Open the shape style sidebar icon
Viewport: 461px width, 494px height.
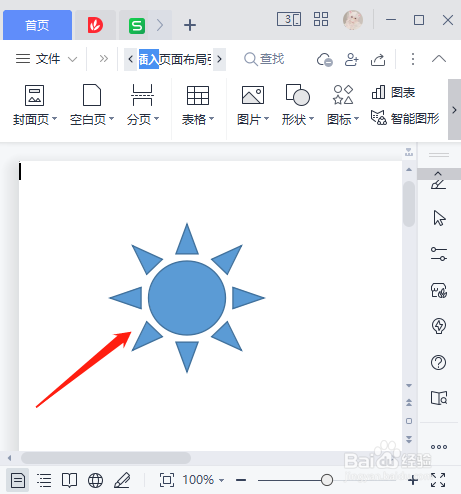[x=439, y=290]
